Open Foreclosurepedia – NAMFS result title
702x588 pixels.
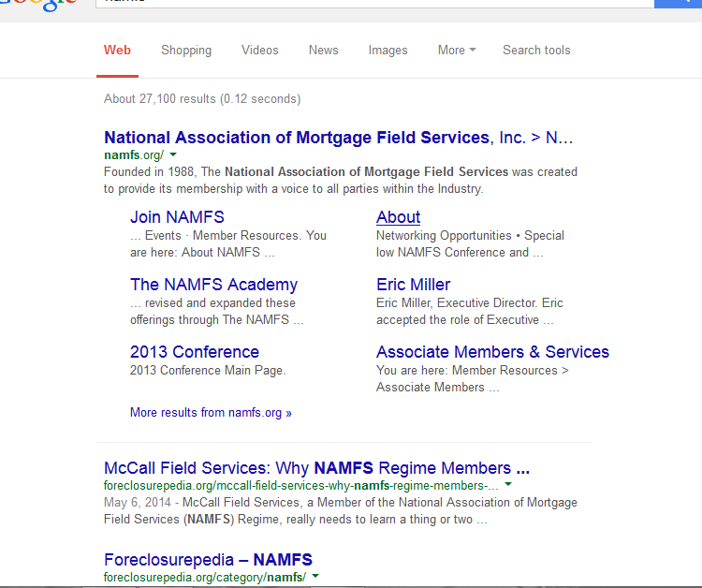click(208, 560)
